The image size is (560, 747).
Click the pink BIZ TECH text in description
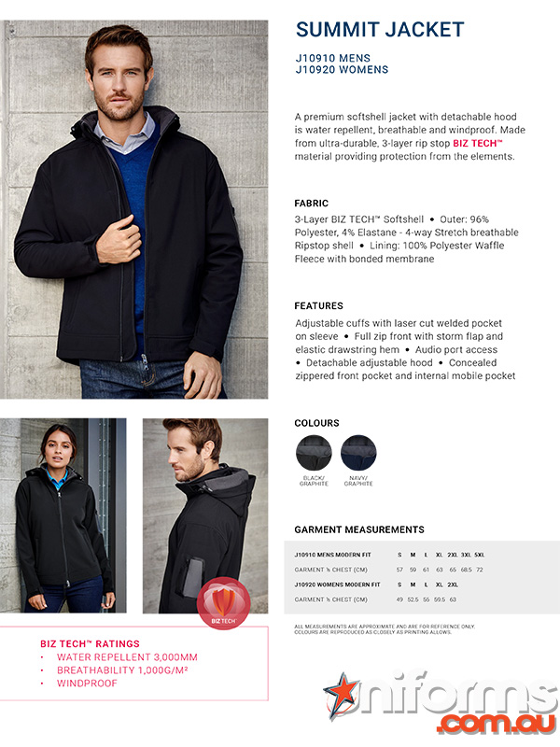pos(478,143)
